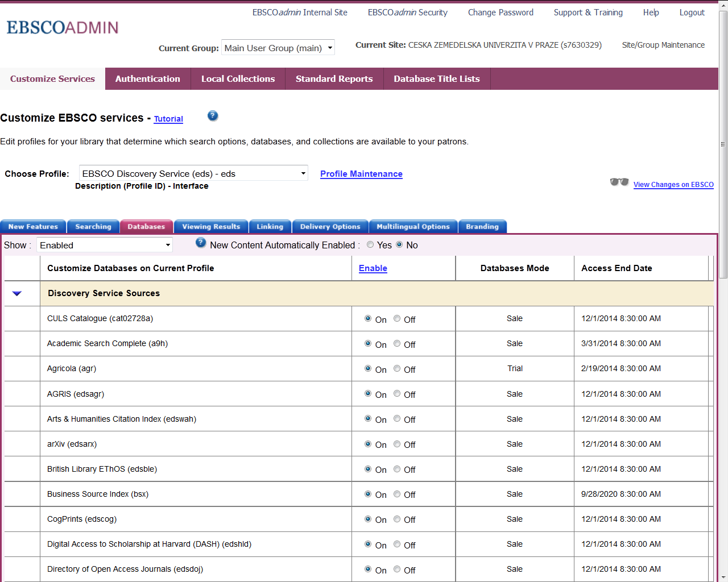
Task: Open Multilingual Options sub-tab
Action: click(x=413, y=226)
